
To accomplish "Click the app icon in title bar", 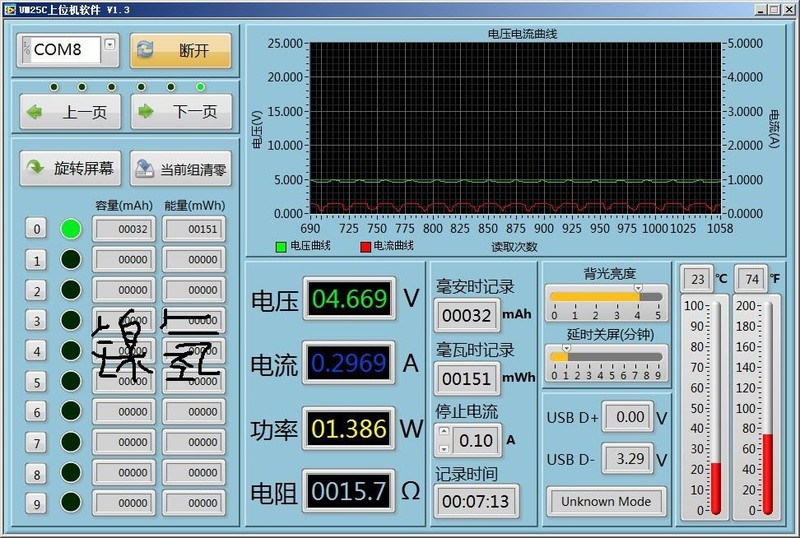I will (9, 8).
